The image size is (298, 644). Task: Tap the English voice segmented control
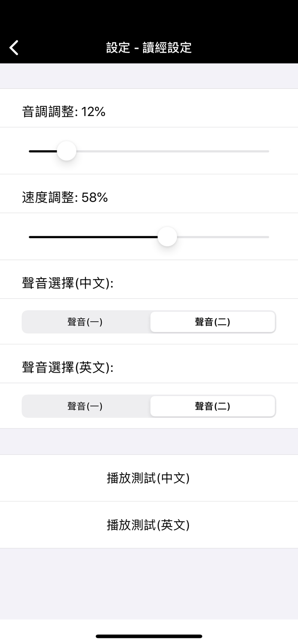coord(149,406)
